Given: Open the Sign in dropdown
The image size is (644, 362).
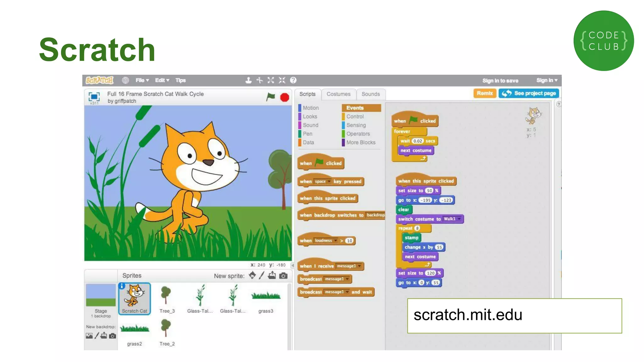Looking at the screenshot, I should [547, 80].
